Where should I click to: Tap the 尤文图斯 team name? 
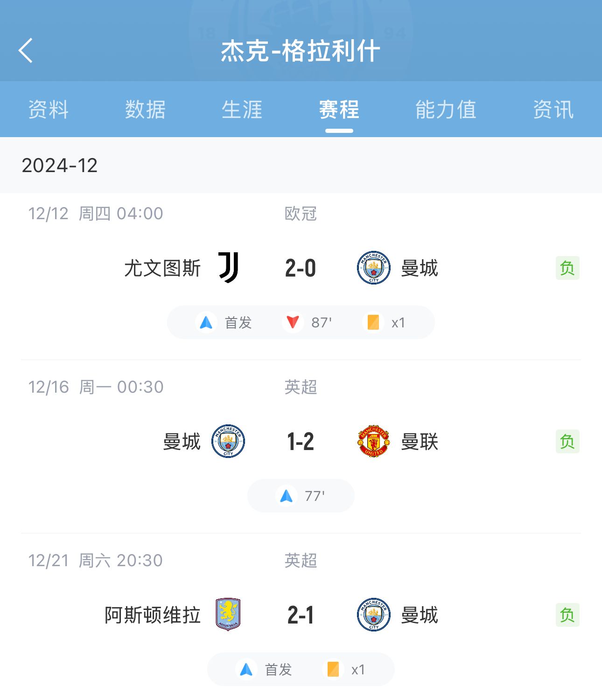point(162,268)
